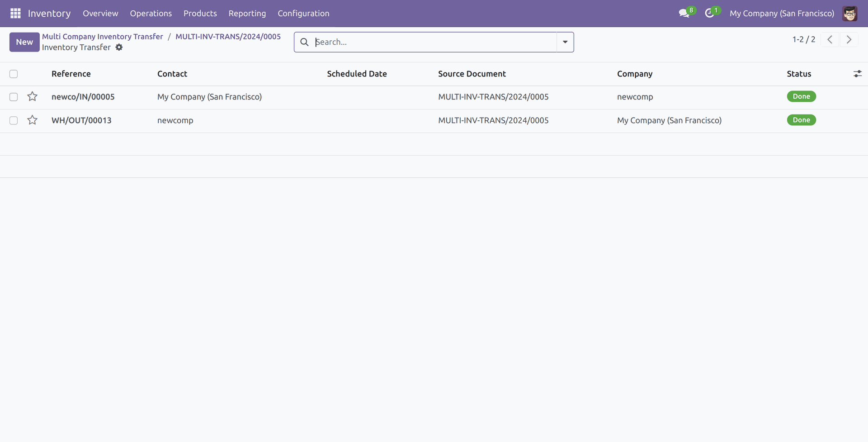Go to next page arrow
The image size is (868, 442).
[849, 40]
